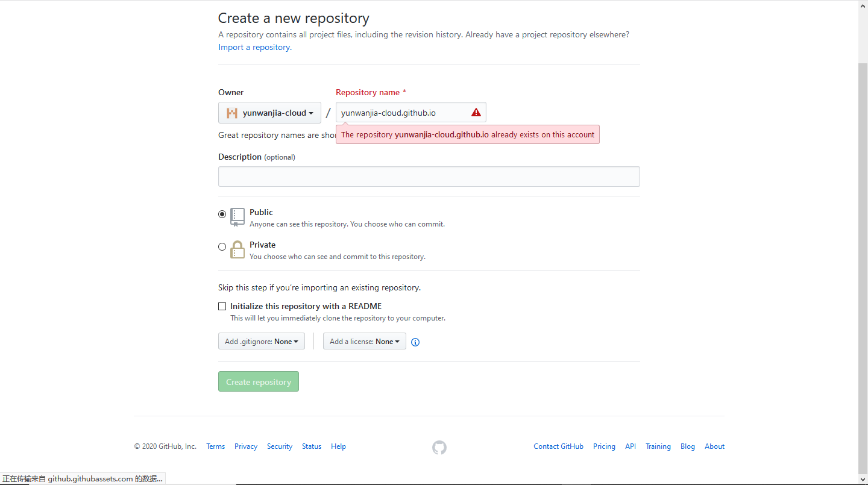Click the GitHub Octocat footer logo

(439, 447)
